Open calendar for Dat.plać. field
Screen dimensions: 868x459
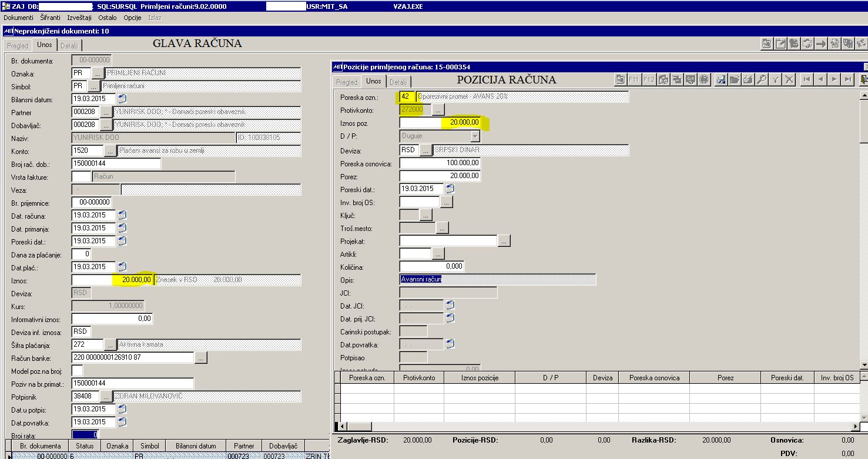click(122, 267)
